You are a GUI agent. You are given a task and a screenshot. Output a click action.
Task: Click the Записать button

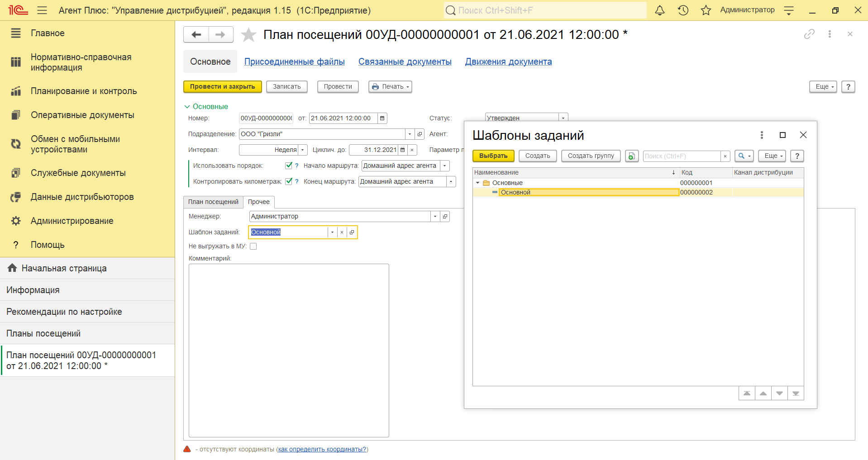tap(287, 86)
